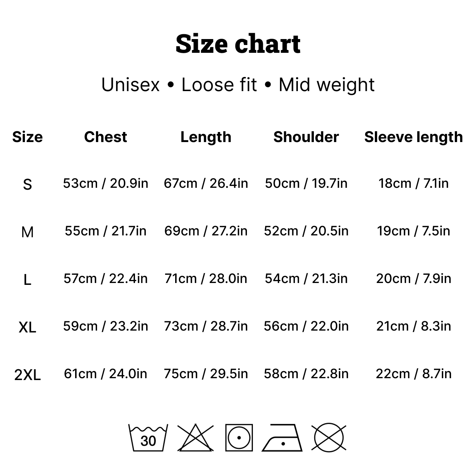Click the low heat iron icon
The height and width of the screenshot is (476, 476).
[282, 438]
